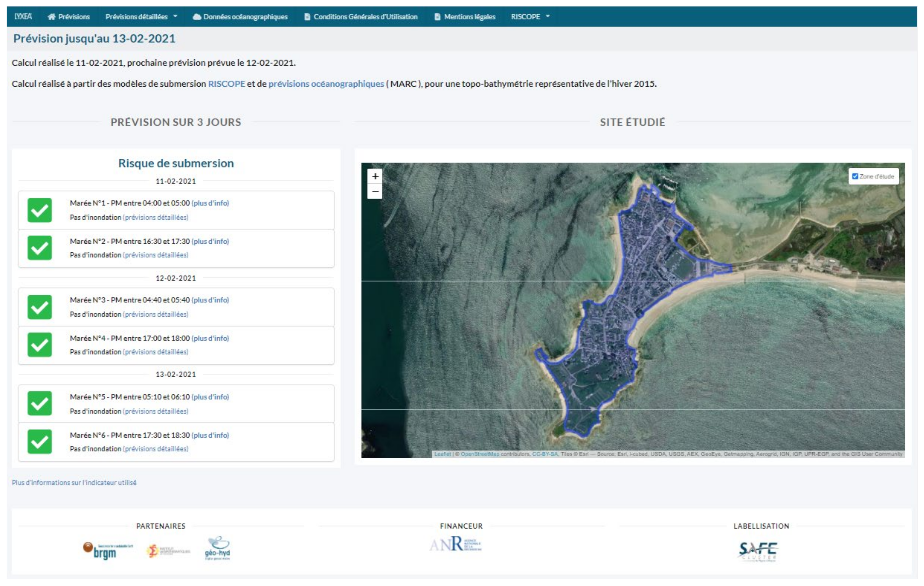Click green checkmark icon for Marée N°4

[x=40, y=345]
